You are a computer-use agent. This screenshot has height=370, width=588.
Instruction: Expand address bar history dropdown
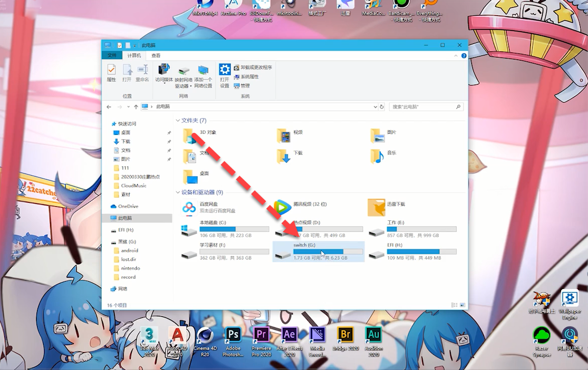point(375,107)
